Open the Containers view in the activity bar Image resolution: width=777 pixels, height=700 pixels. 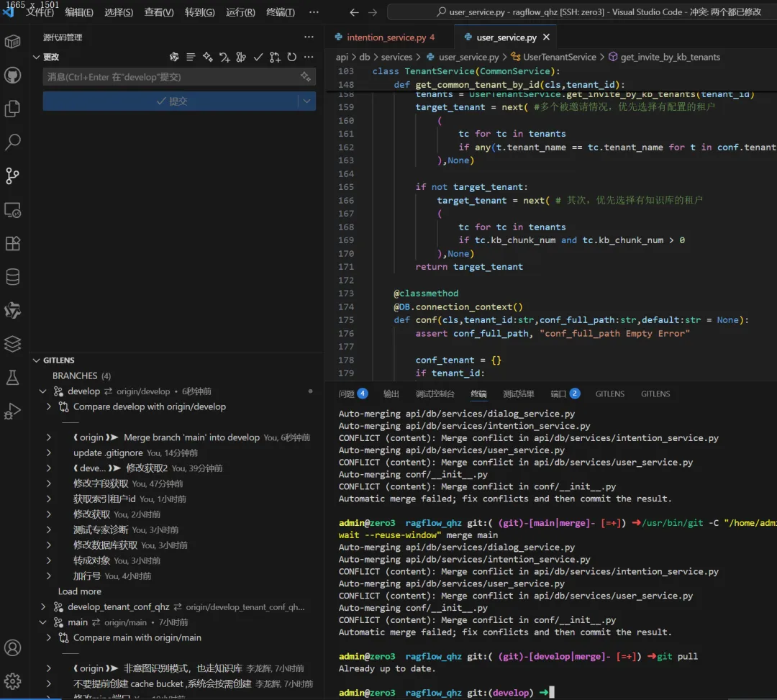pos(12,42)
